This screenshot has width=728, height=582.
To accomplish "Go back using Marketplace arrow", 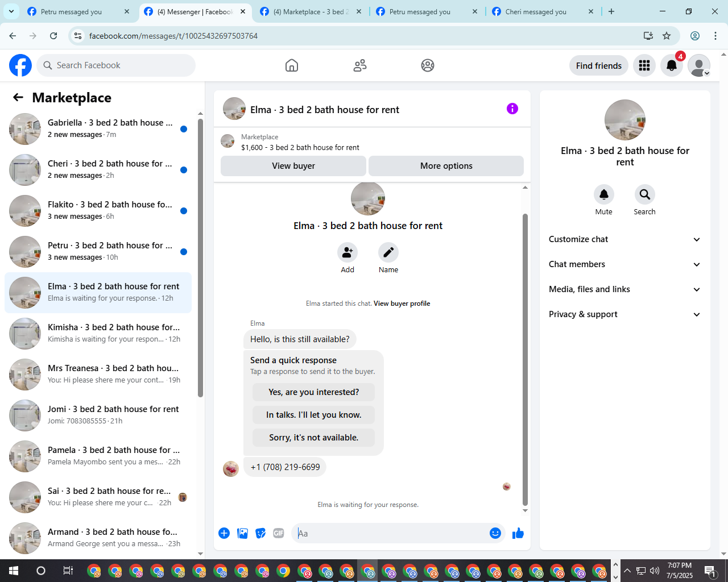I will coord(18,97).
